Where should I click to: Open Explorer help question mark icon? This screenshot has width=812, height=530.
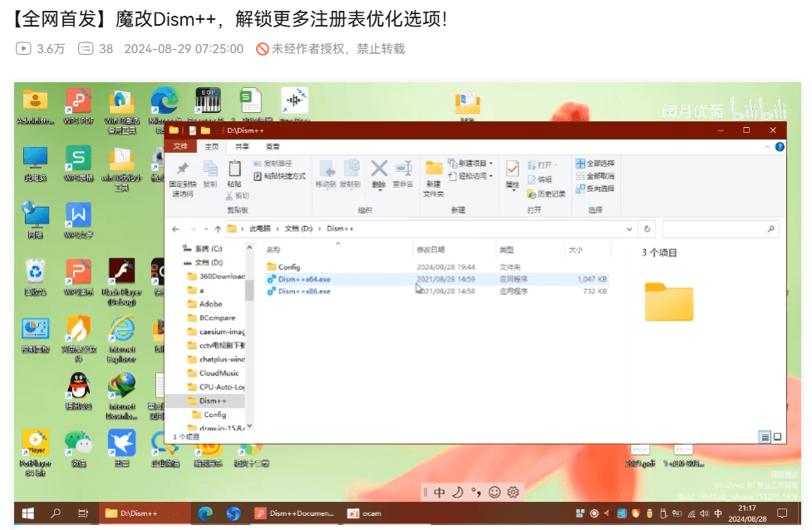pyautogui.click(x=780, y=147)
